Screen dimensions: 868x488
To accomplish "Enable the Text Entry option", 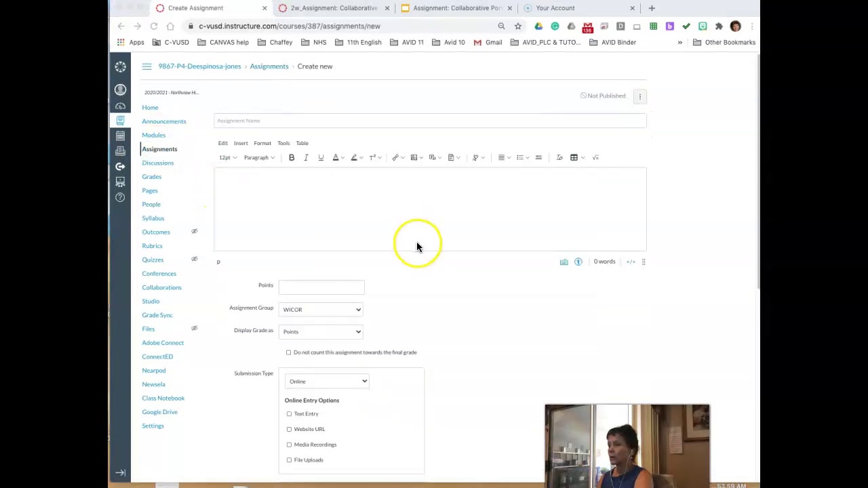I will tap(289, 413).
